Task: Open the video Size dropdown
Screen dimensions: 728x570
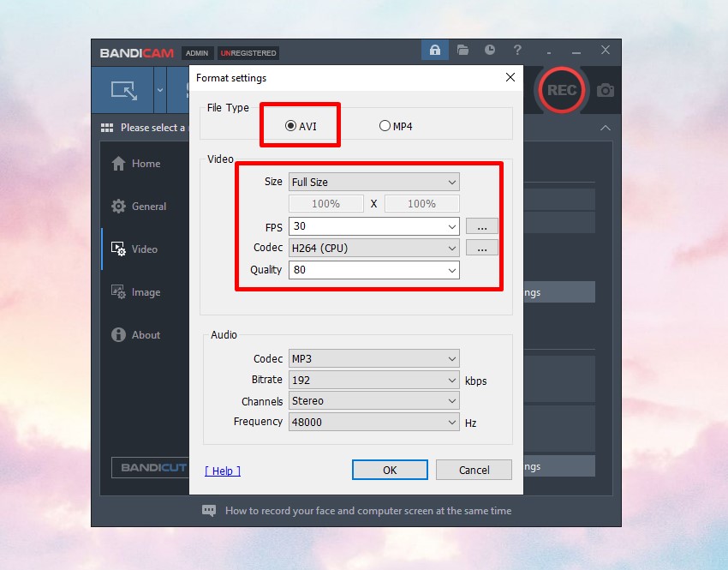Action: click(x=373, y=182)
